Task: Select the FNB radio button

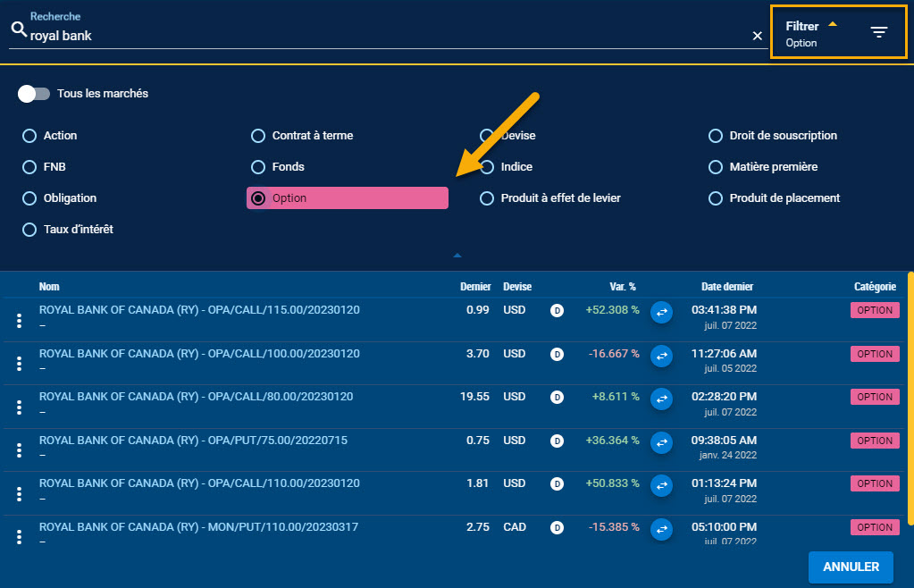Action: coord(29,167)
